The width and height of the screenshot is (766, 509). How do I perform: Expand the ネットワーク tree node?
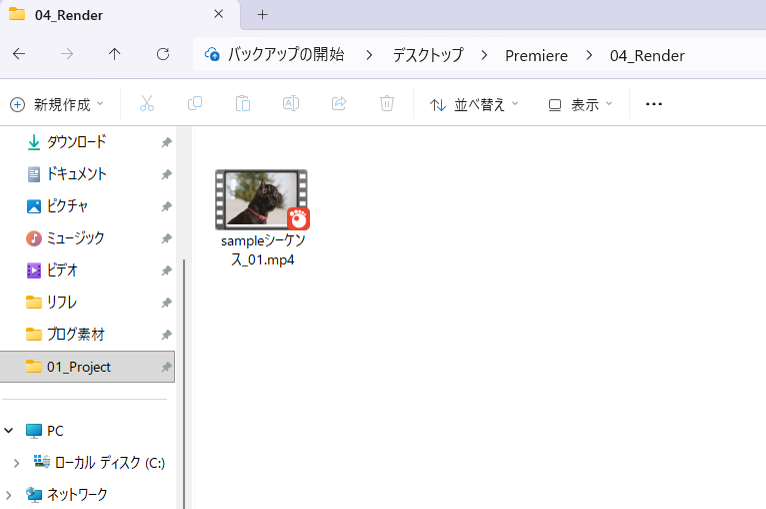click(x=9, y=494)
